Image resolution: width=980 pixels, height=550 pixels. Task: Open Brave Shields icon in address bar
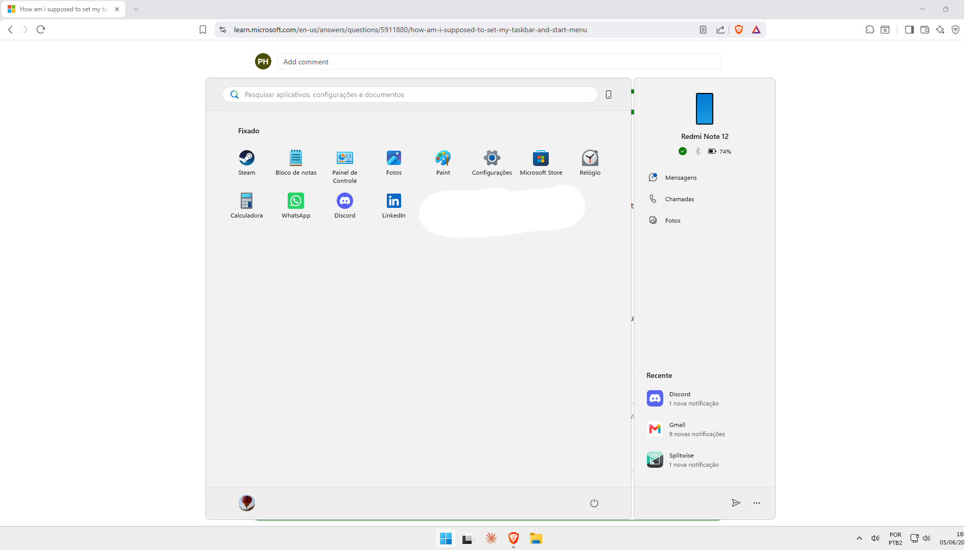pyautogui.click(x=739, y=30)
